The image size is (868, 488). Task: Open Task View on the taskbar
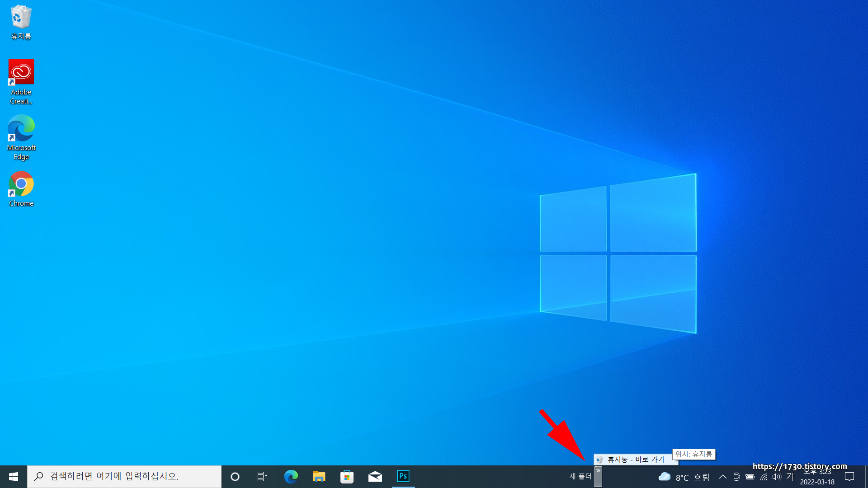pyautogui.click(x=262, y=476)
